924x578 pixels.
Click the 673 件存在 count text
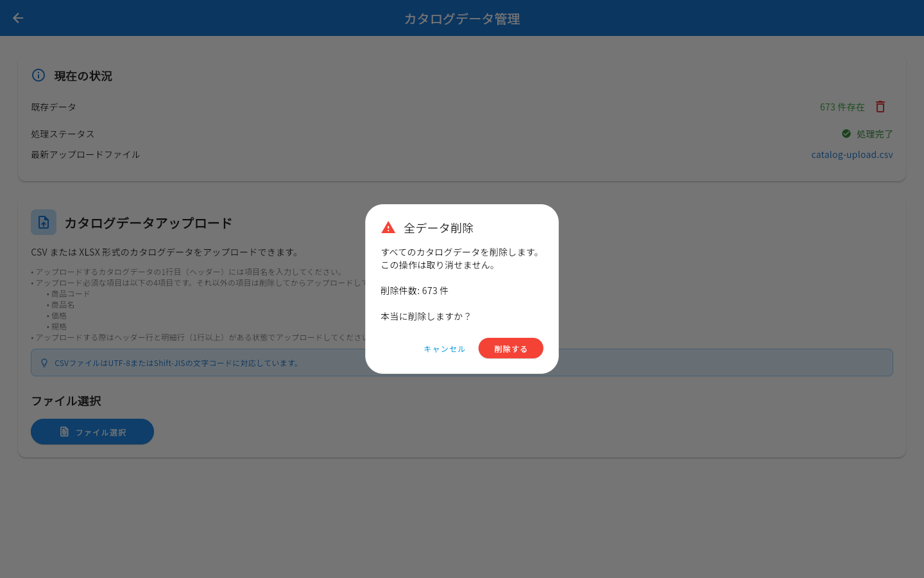pos(842,107)
